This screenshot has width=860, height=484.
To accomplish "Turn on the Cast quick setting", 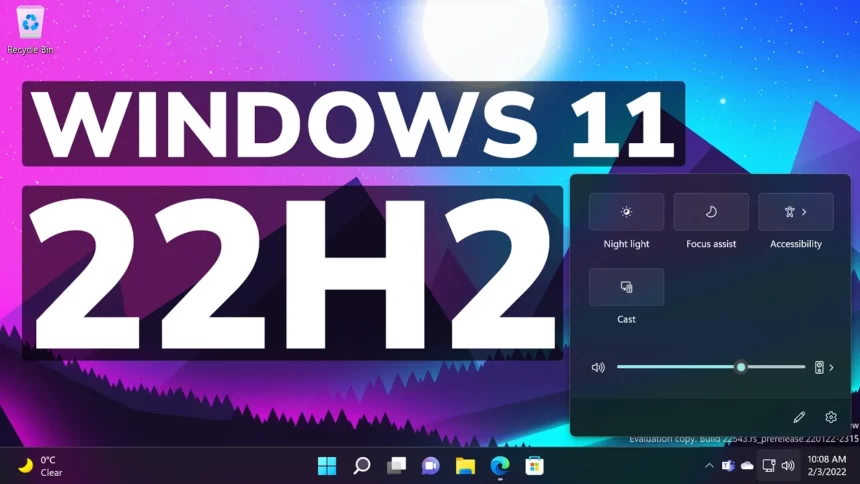I will 626,287.
